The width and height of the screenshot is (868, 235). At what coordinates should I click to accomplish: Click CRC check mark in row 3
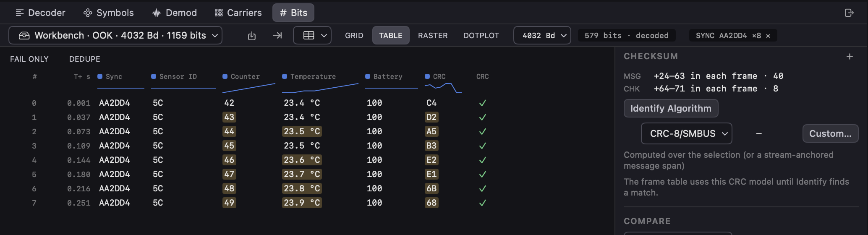(x=483, y=146)
